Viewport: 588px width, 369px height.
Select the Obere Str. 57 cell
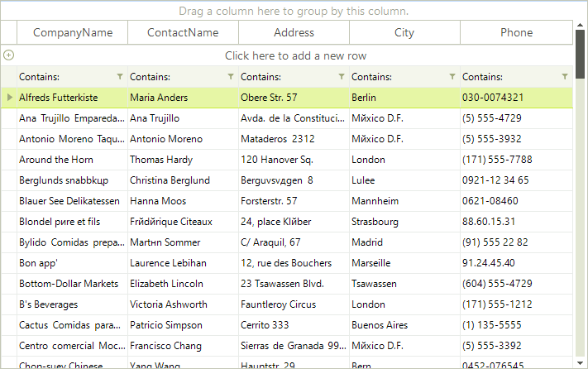point(294,98)
